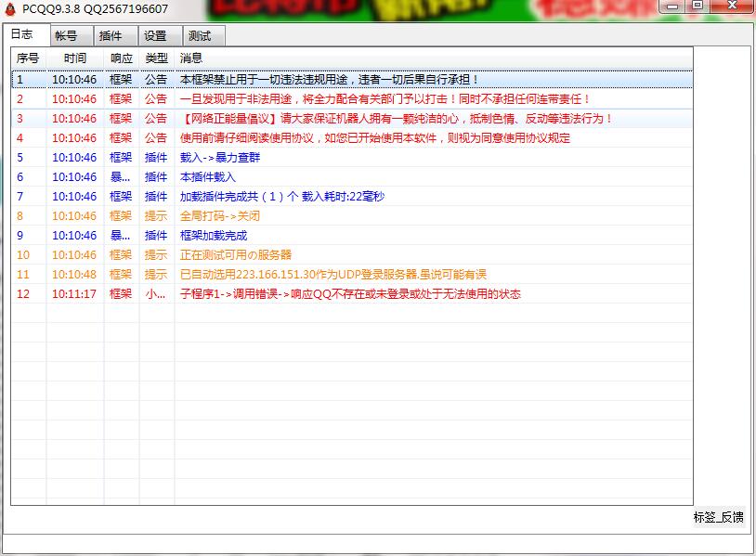Select log row 8 全局打码->关闭
The width and height of the screenshot is (756, 556).
point(220,216)
